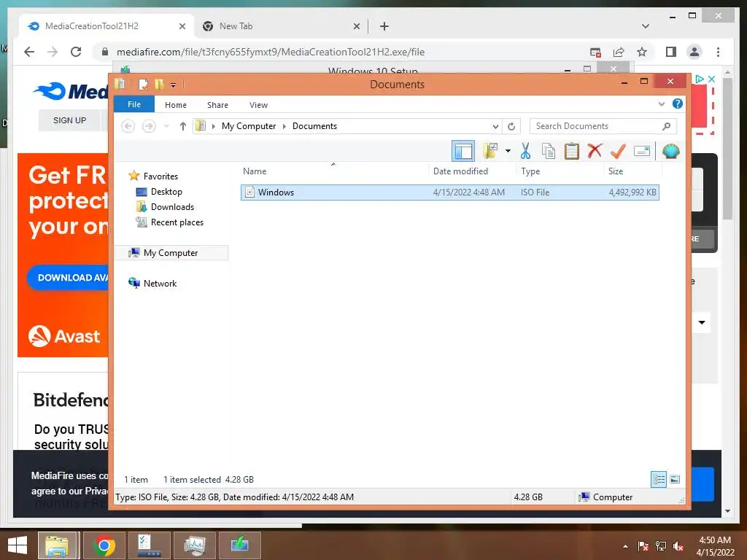Viewport: 747px width, 560px height.
Task: Toggle the Chrome side panel
Action: 671,52
